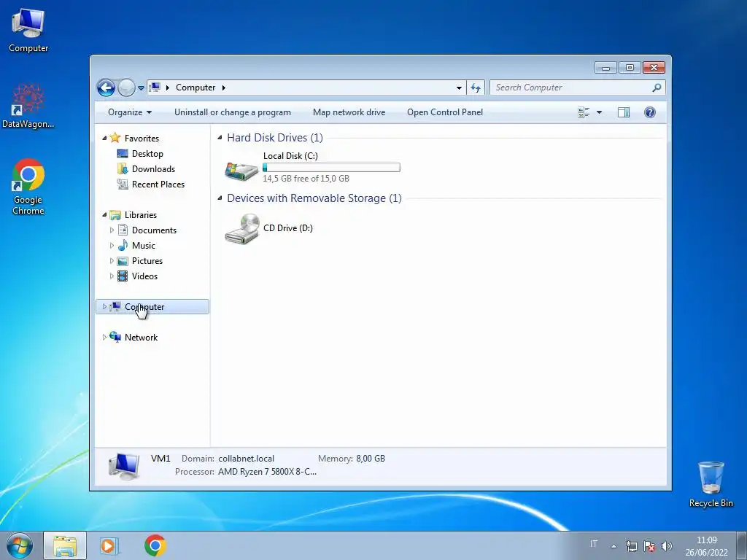The height and width of the screenshot is (560, 747).
Task: Click the Change your view icon
Action: pos(584,112)
